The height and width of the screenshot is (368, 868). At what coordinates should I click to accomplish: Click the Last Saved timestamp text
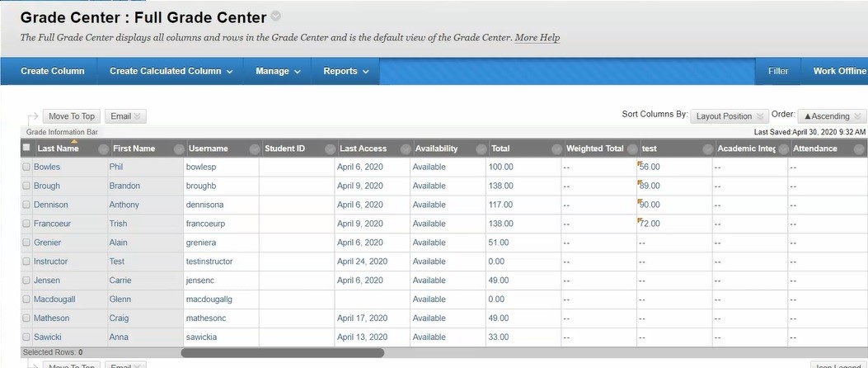[809, 132]
